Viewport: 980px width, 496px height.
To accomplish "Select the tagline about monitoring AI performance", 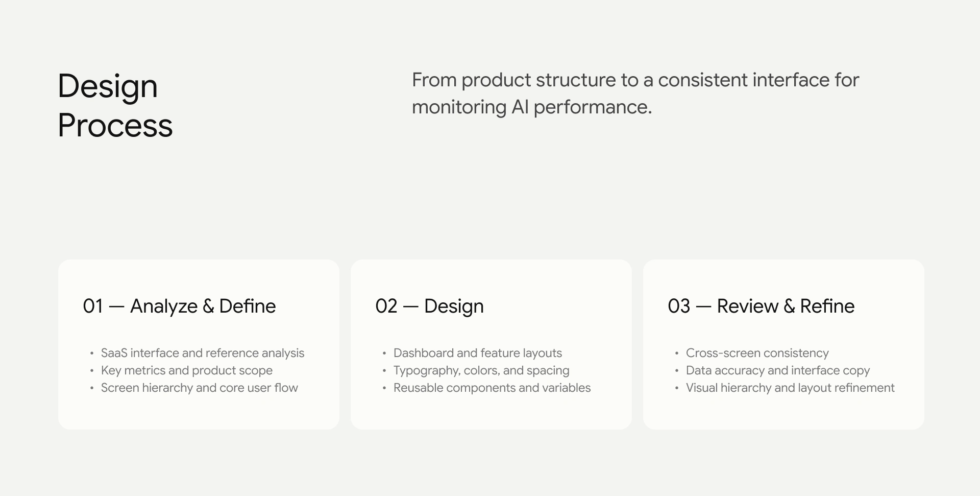I will tap(635, 93).
